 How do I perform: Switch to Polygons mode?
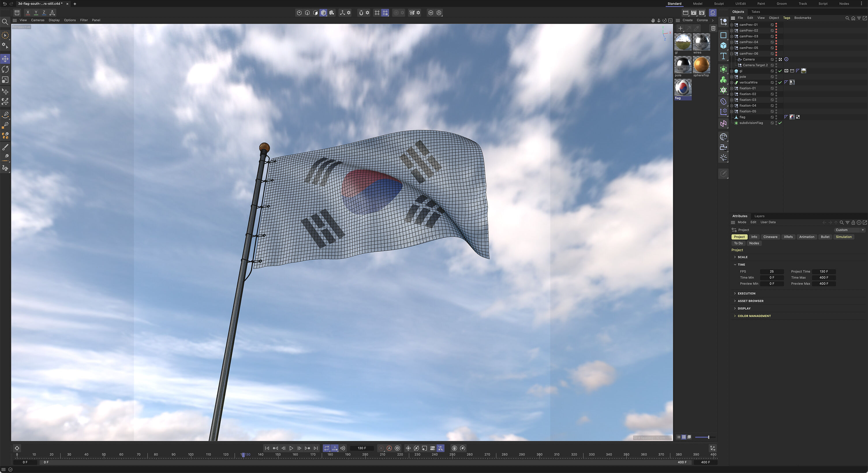[x=315, y=13]
